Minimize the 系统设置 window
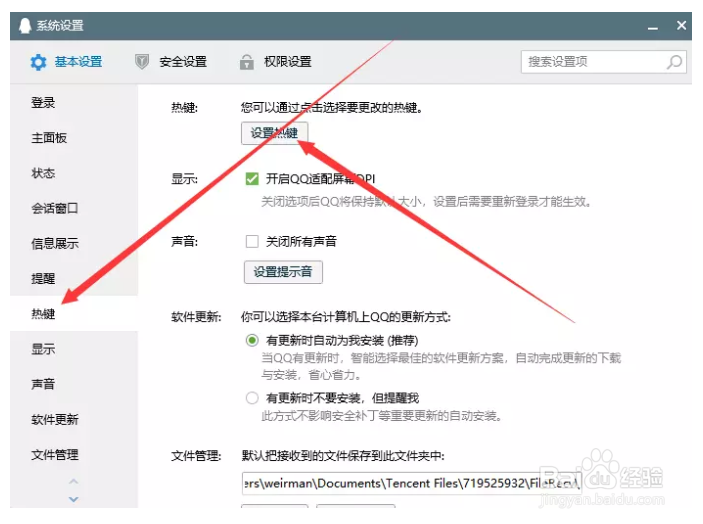This screenshot has height=524, width=703. 653,26
